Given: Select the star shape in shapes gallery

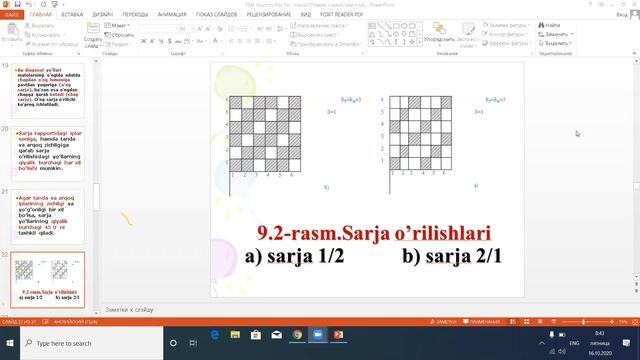Looking at the screenshot, I should point(412,42).
